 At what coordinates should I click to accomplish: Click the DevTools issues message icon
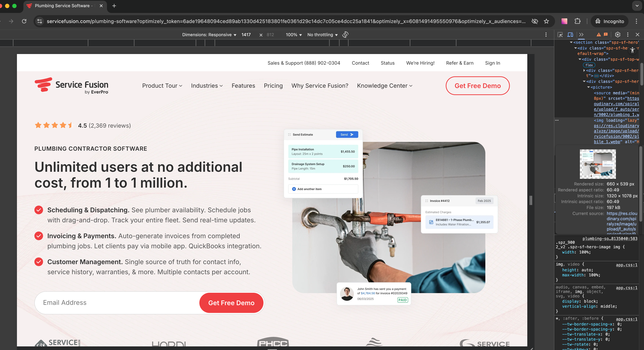pos(605,35)
